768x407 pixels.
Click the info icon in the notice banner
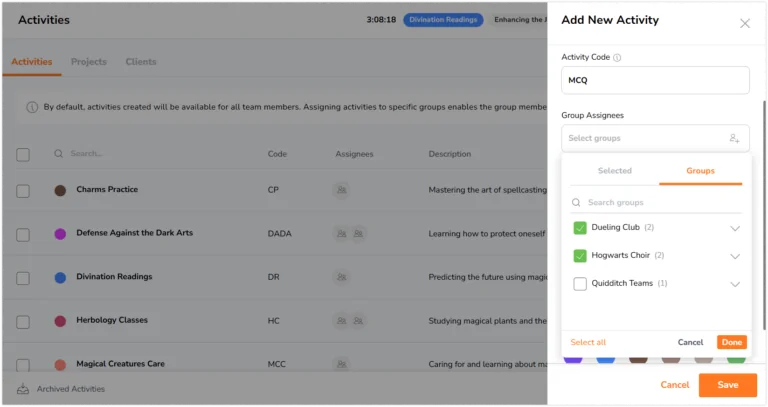coord(32,107)
